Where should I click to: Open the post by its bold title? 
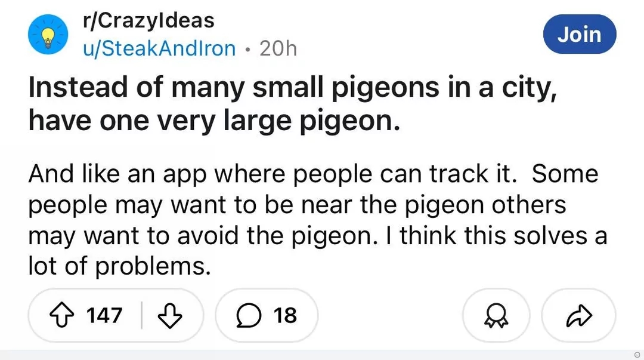293,104
